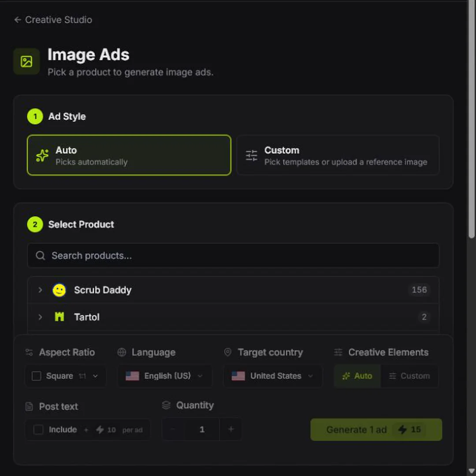Open the English (US) language dropdown

(x=164, y=376)
